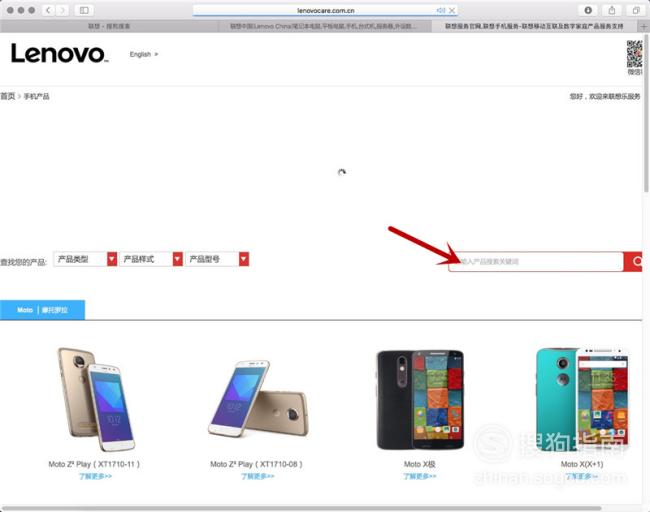Click 了解更多 under Moto X极
Image resolution: width=650 pixels, height=512 pixels.
[x=420, y=476]
